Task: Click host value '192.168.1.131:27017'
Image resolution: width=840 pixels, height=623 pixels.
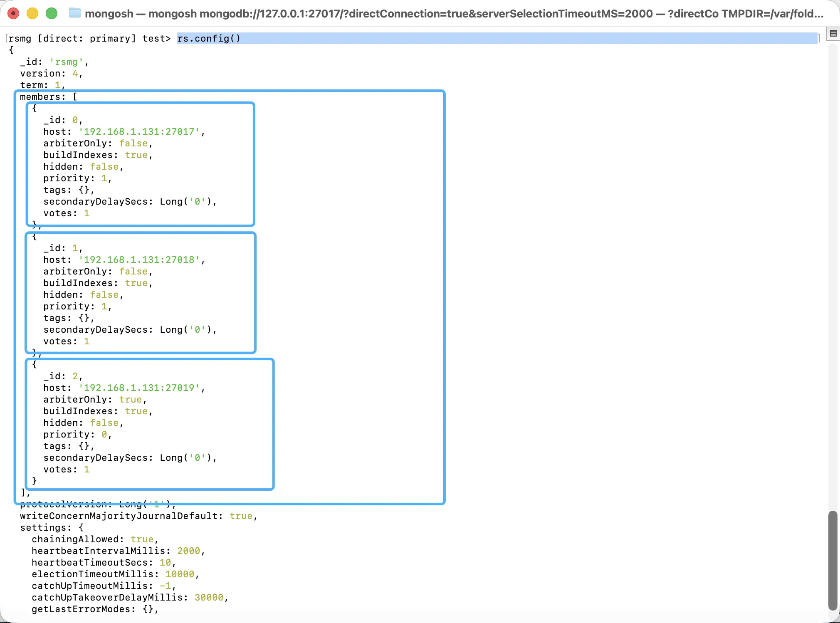Action: coord(139,132)
